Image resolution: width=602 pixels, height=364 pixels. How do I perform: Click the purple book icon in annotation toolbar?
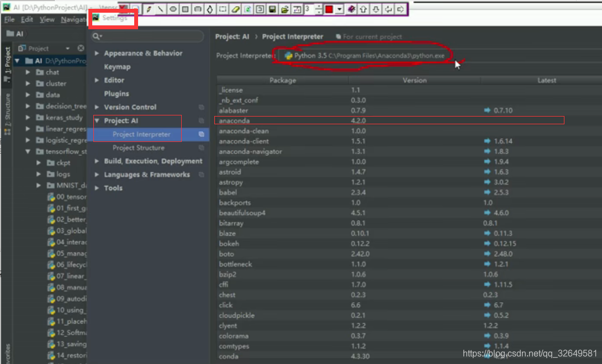(x=351, y=9)
